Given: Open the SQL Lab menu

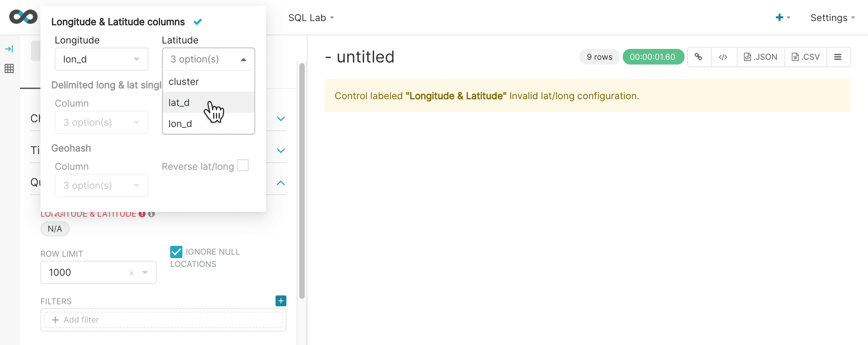Looking at the screenshot, I should pyautogui.click(x=311, y=18).
